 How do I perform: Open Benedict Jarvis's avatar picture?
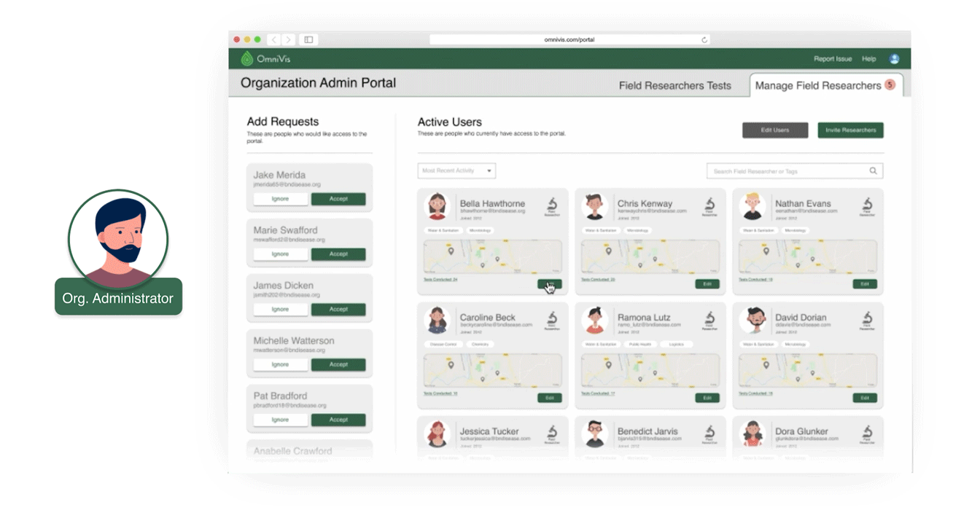[595, 434]
